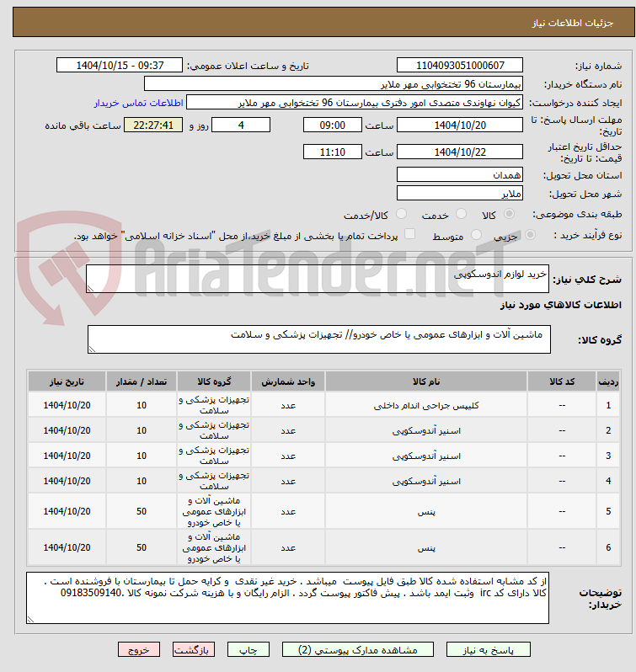Click quantity 50 in row 6
636x672 pixels.
(142, 547)
